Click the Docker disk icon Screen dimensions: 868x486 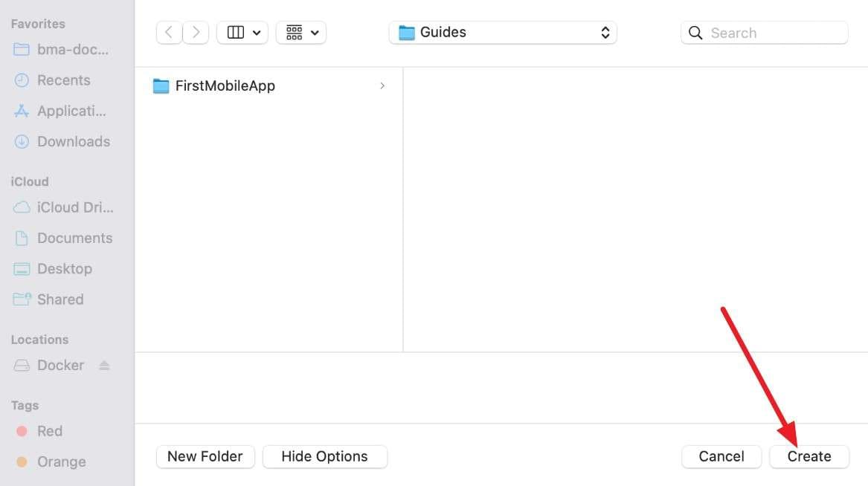tap(22, 366)
